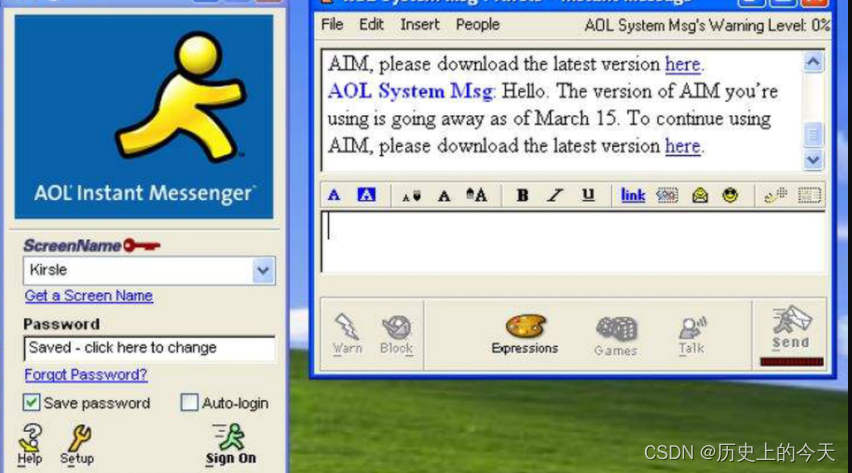Click the Warning Level 0% text
Viewport: 852px width, 473px height.
point(707,25)
